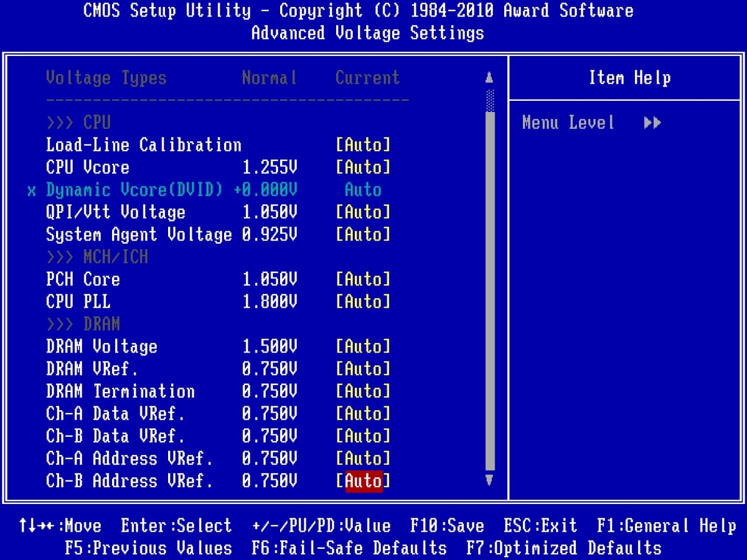
Task: Change QPI/Vtt Voltage Auto value
Action: (363, 212)
